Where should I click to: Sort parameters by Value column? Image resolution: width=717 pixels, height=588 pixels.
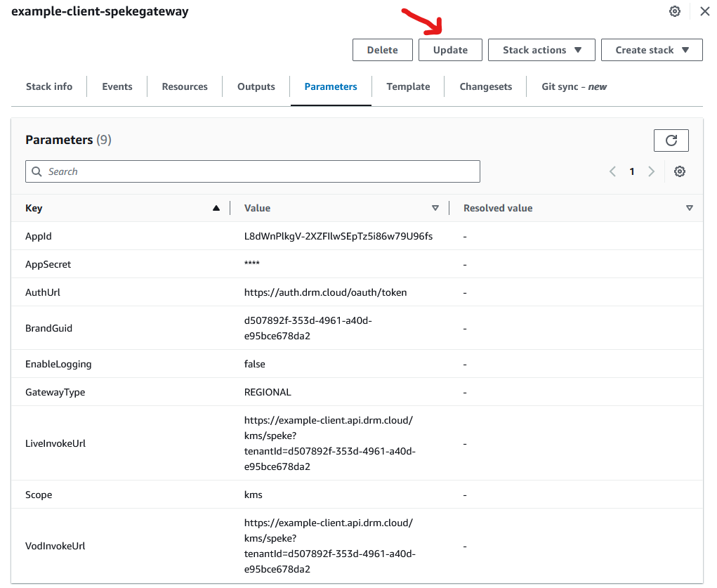pos(435,208)
